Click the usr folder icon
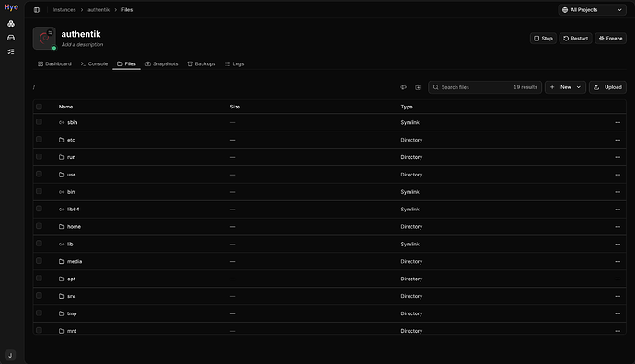 (x=62, y=175)
